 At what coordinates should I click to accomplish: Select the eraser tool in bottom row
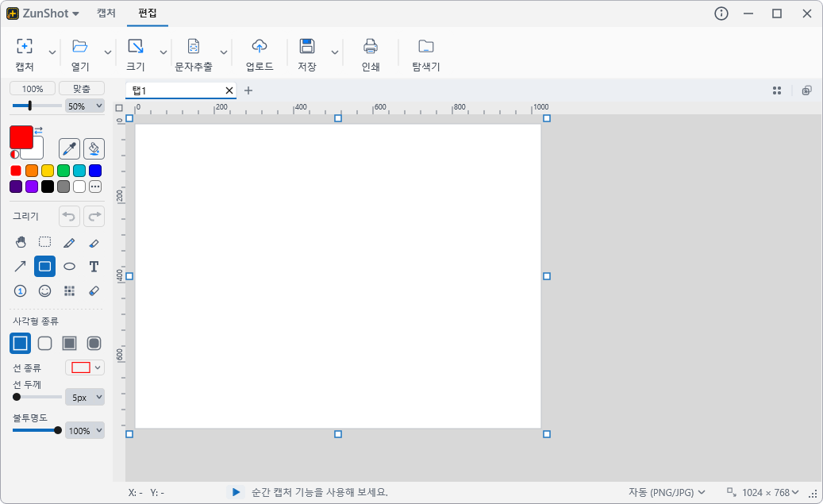[x=94, y=290]
